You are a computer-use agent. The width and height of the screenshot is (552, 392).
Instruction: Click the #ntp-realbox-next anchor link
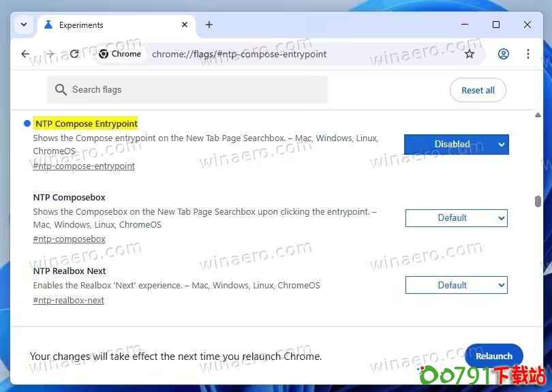68,300
